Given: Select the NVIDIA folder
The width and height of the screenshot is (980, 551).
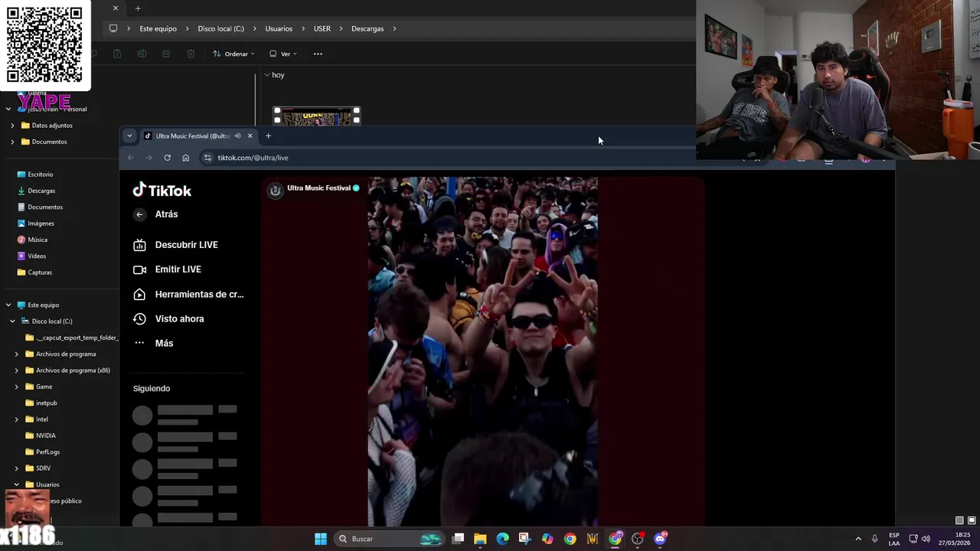Looking at the screenshot, I should (x=41, y=435).
